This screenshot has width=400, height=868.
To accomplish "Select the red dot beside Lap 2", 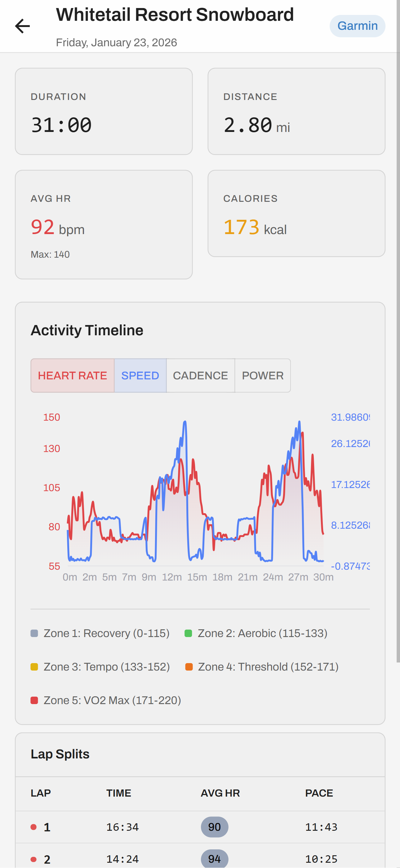I will [x=33, y=859].
